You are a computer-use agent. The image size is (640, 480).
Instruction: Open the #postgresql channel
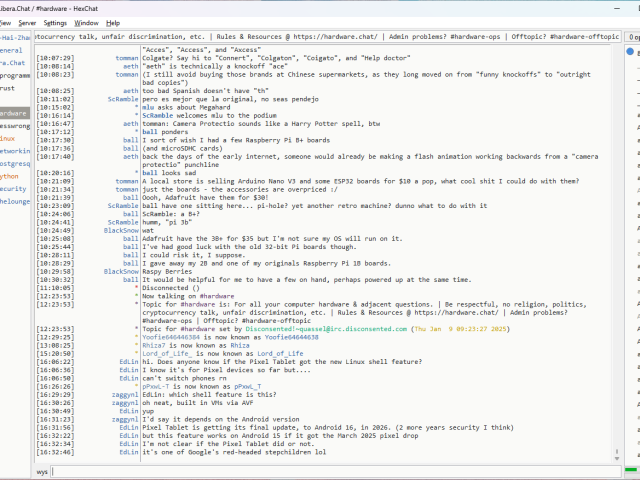[14, 163]
